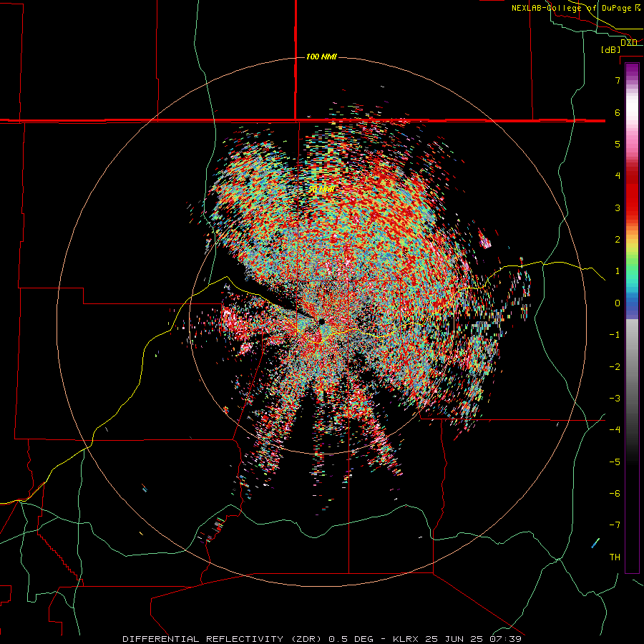644x644 pixels.
Task: Select the 4 value on the dB scale
Action: [618, 176]
